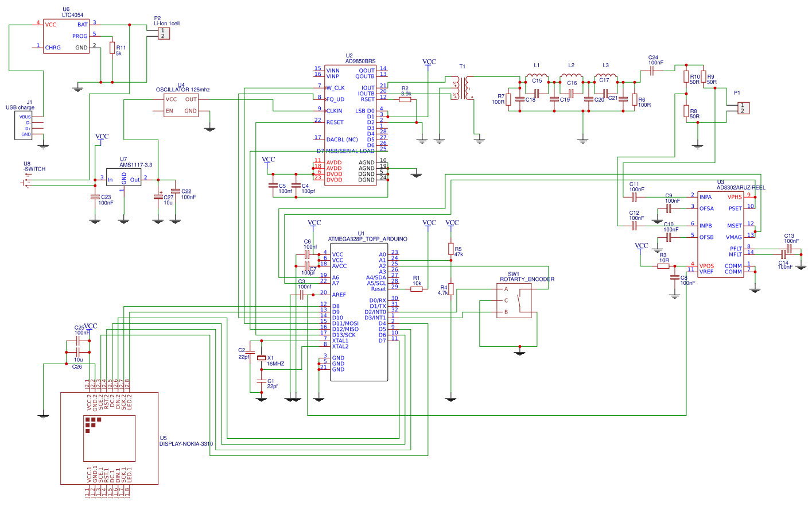The width and height of the screenshot is (812, 506).
Task: Click the AD9850BRS reference text
Action: pos(360,61)
